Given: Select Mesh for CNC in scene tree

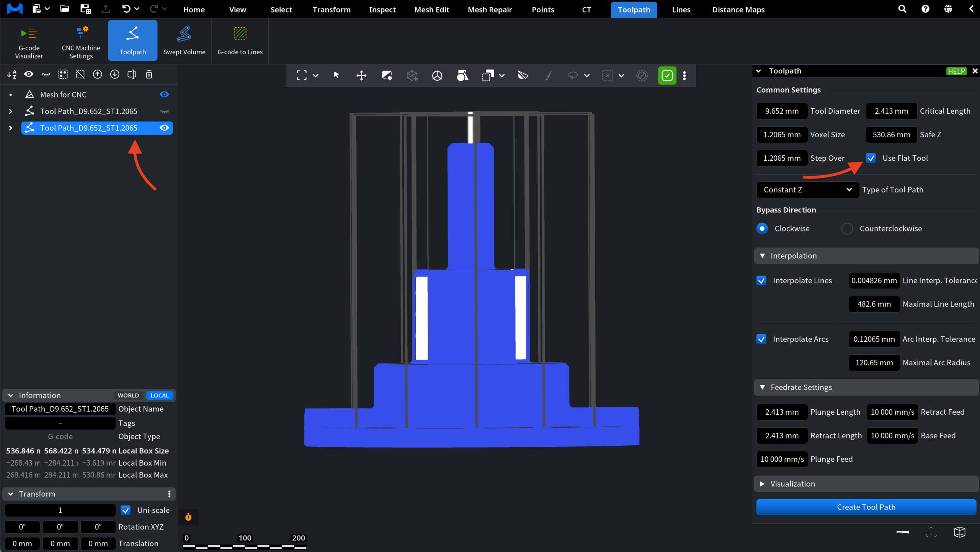Looking at the screenshot, I should [63, 94].
